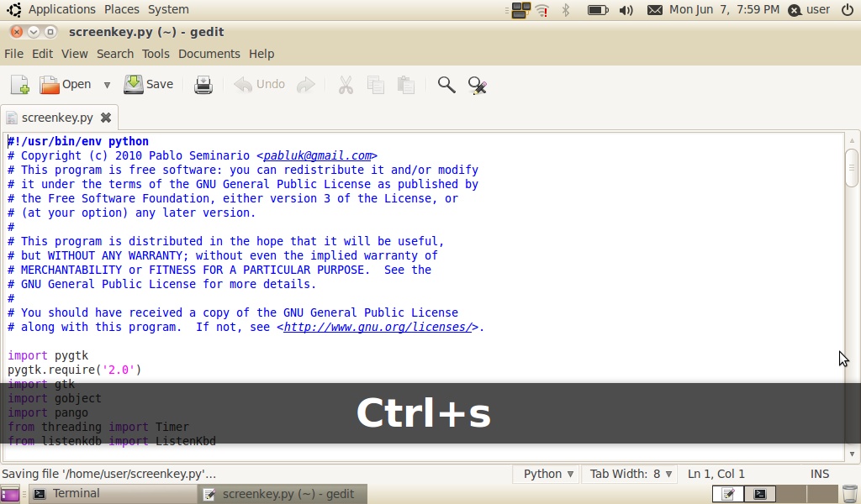Click the Print icon in toolbar
Screen dimensions: 861x504
point(203,85)
